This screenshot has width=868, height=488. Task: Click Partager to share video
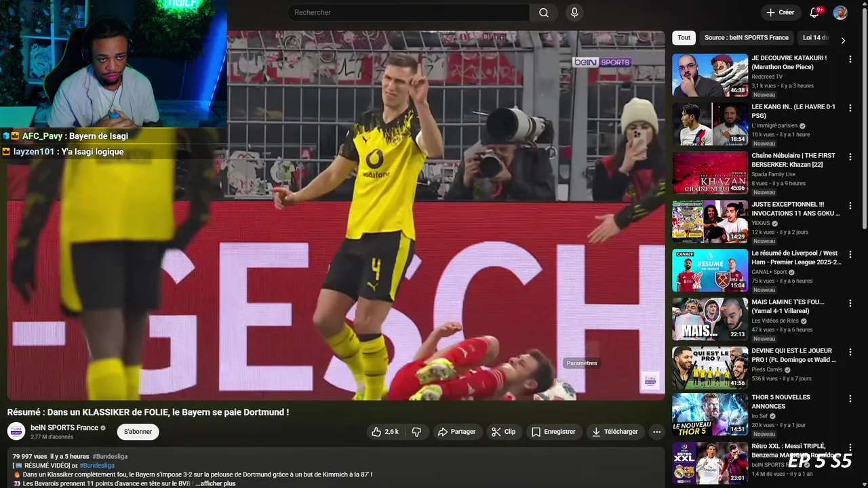pos(456,432)
